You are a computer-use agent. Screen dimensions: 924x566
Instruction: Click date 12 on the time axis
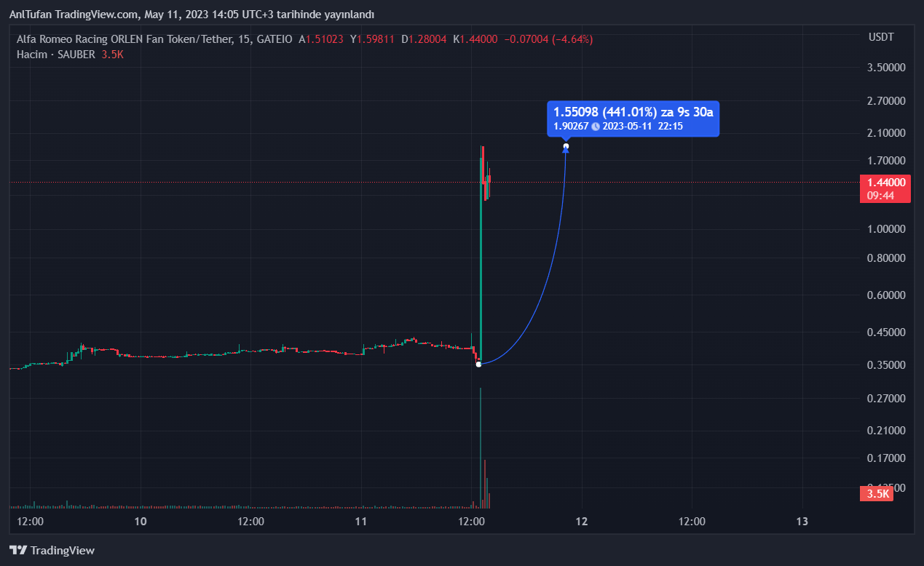pos(581,521)
